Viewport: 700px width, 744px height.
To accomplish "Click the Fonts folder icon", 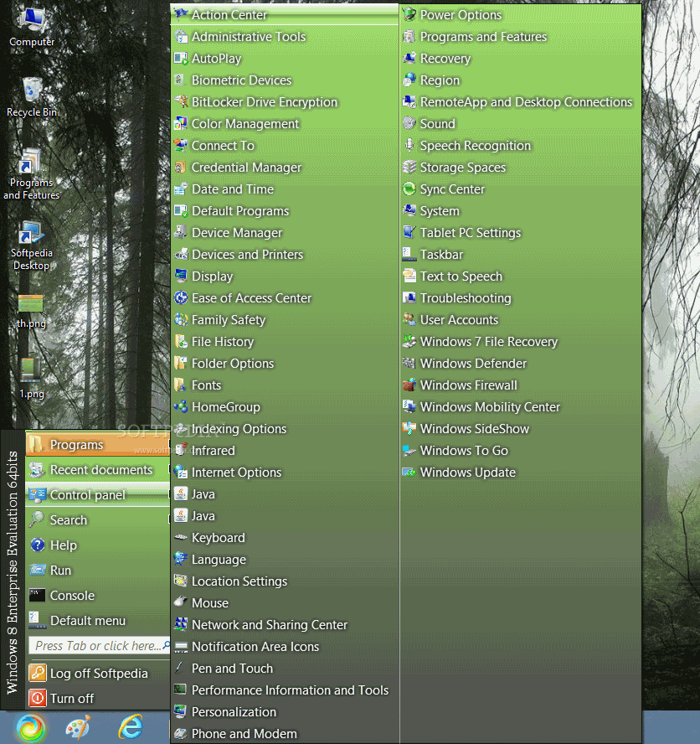I will pyautogui.click(x=181, y=385).
